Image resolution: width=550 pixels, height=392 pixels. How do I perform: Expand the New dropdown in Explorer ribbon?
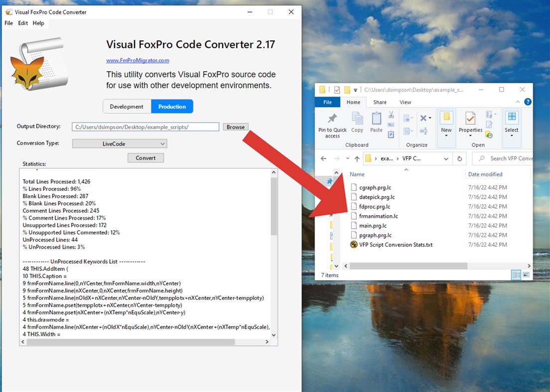446,135
